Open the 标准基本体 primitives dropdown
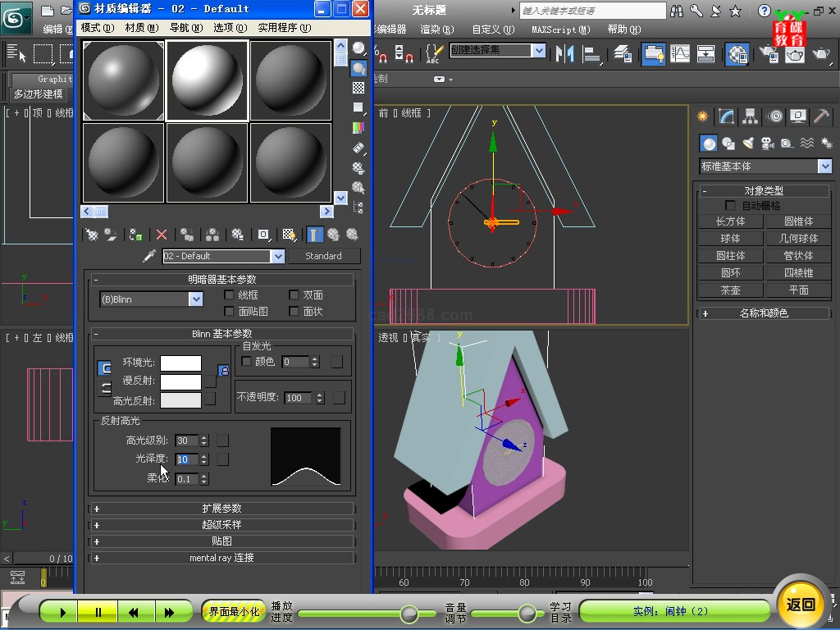Viewport: 840px width, 630px height. [x=825, y=167]
